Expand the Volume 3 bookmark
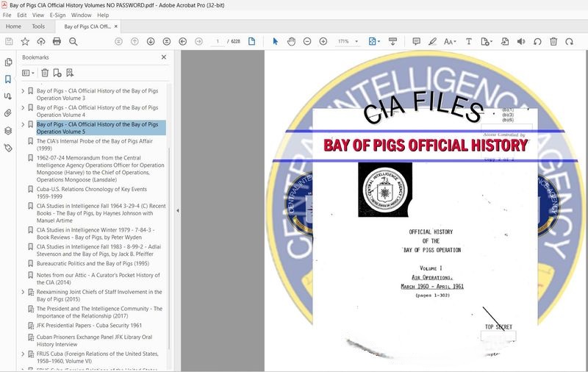 (x=23, y=91)
